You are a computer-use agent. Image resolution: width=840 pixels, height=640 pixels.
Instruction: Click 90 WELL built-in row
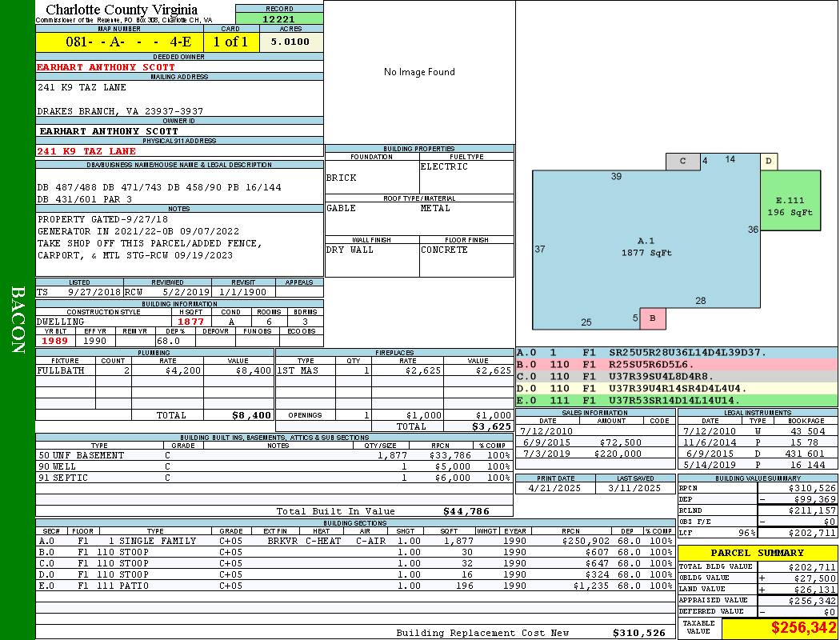274,466
